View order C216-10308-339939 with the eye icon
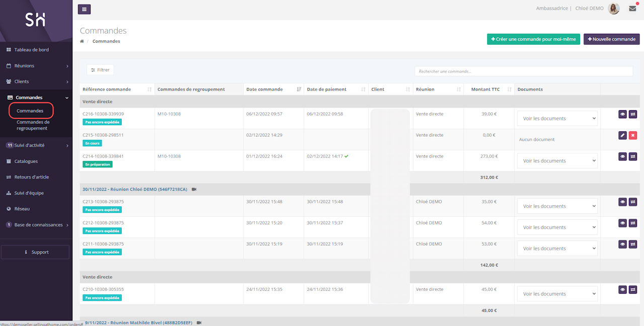The image size is (644, 326). click(x=622, y=114)
